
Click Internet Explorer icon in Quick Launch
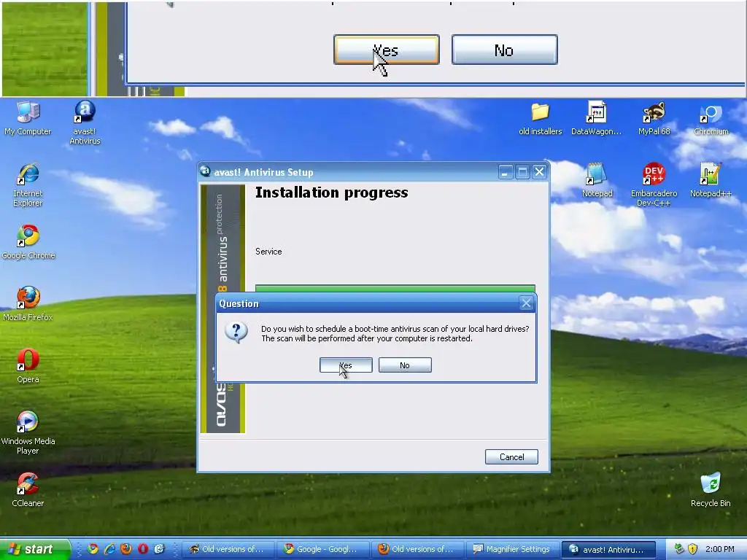point(109,549)
